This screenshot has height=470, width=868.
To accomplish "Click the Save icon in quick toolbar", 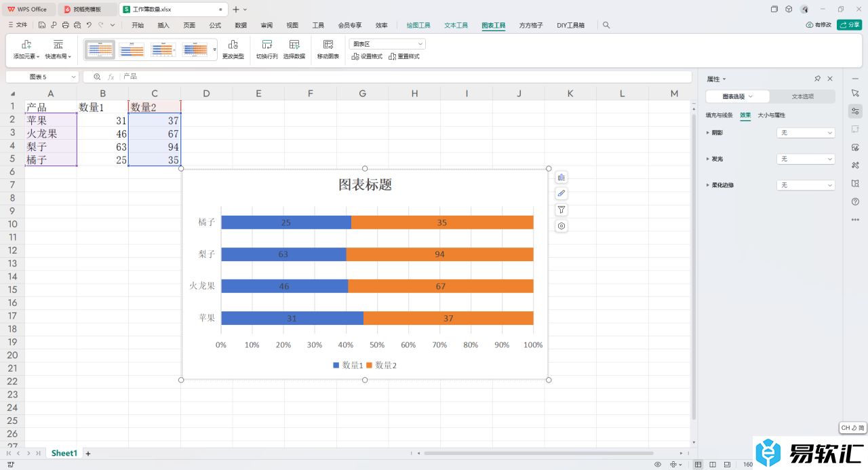I will point(42,25).
